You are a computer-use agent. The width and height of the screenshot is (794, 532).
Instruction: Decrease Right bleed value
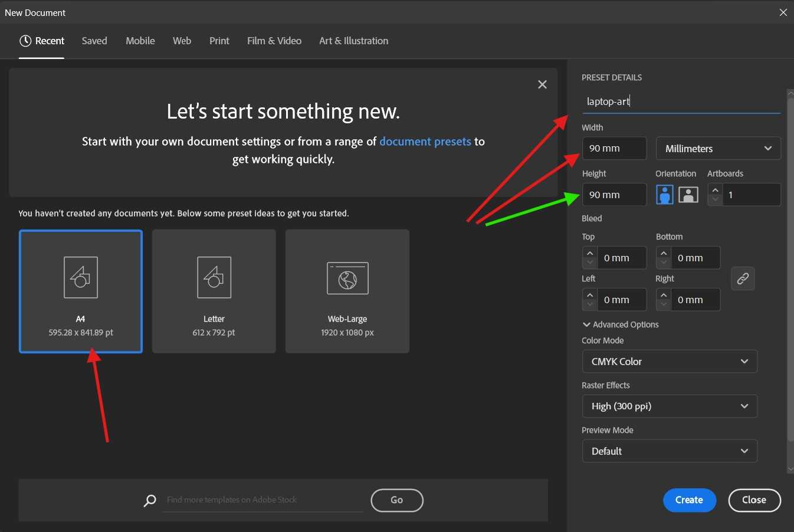click(664, 305)
